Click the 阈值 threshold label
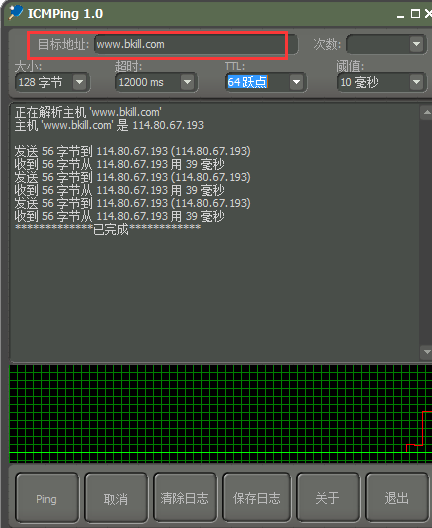 (x=350, y=66)
